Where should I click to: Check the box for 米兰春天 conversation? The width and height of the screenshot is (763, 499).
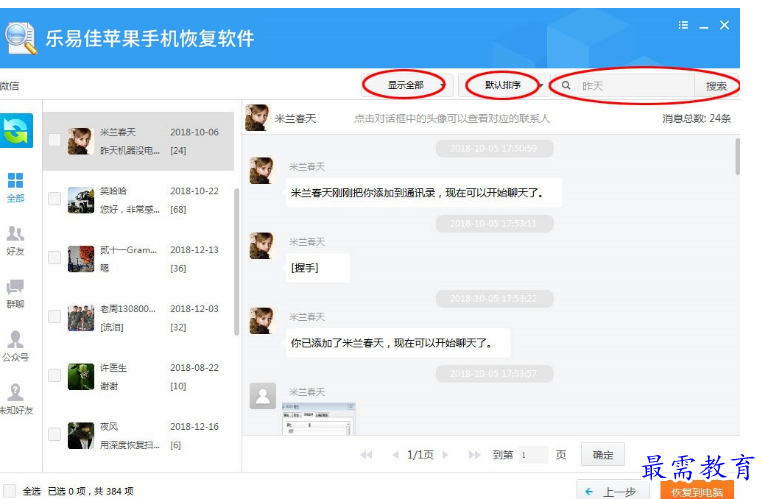pos(54,140)
